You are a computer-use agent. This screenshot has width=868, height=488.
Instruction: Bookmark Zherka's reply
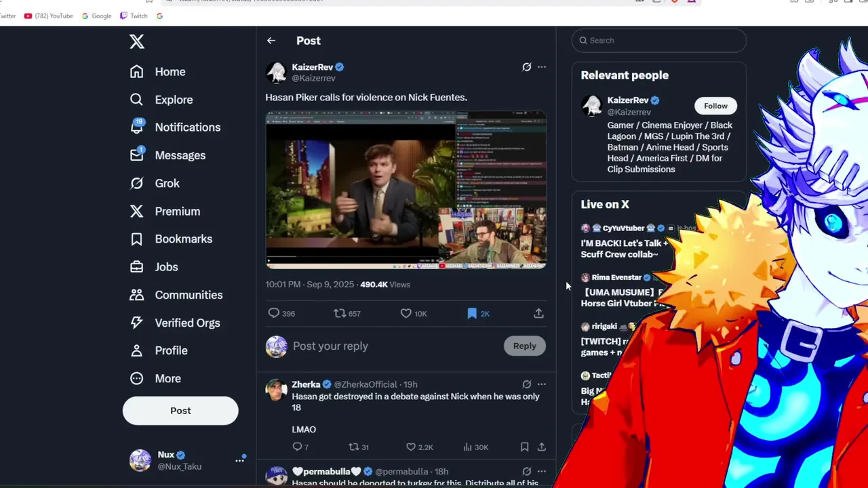point(524,447)
